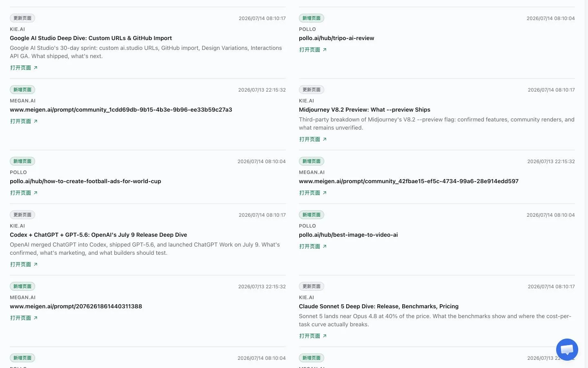This screenshot has height=368, width=588.
Task: Open page link under best-image-to-video-ai entry
Action: [x=313, y=247]
